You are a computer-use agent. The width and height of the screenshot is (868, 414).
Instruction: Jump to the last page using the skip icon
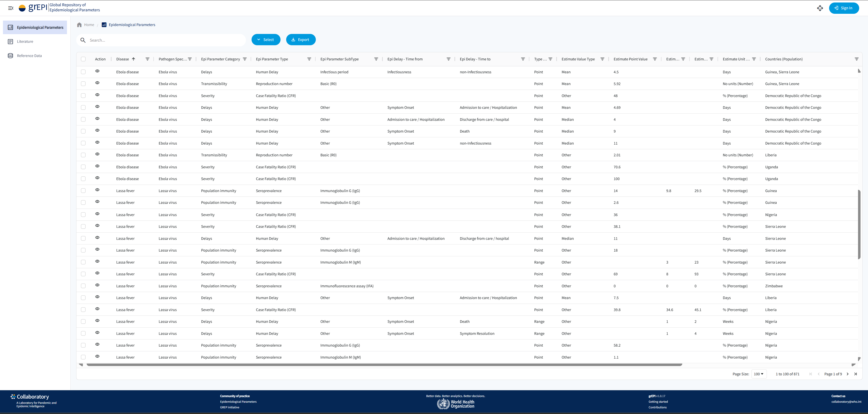pyautogui.click(x=856, y=374)
